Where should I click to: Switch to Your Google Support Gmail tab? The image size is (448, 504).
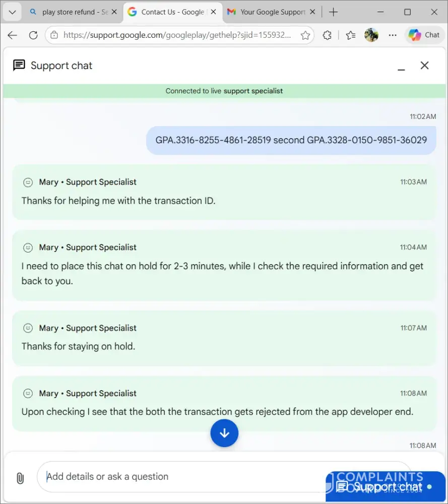coord(272,12)
